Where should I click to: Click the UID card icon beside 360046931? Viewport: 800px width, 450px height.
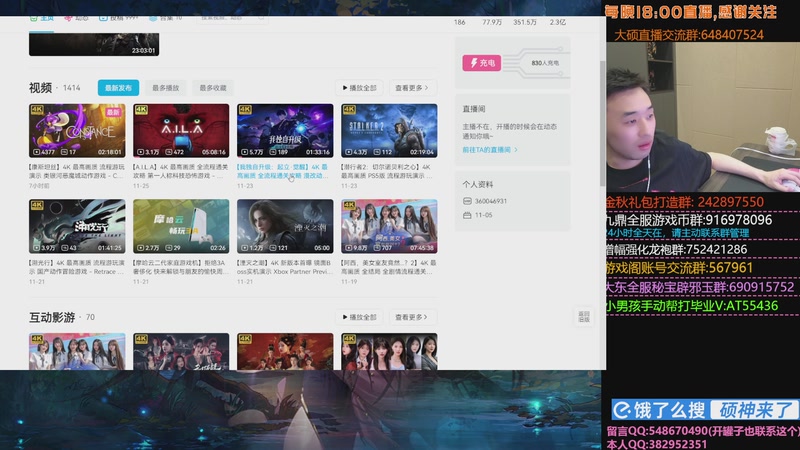[467, 201]
